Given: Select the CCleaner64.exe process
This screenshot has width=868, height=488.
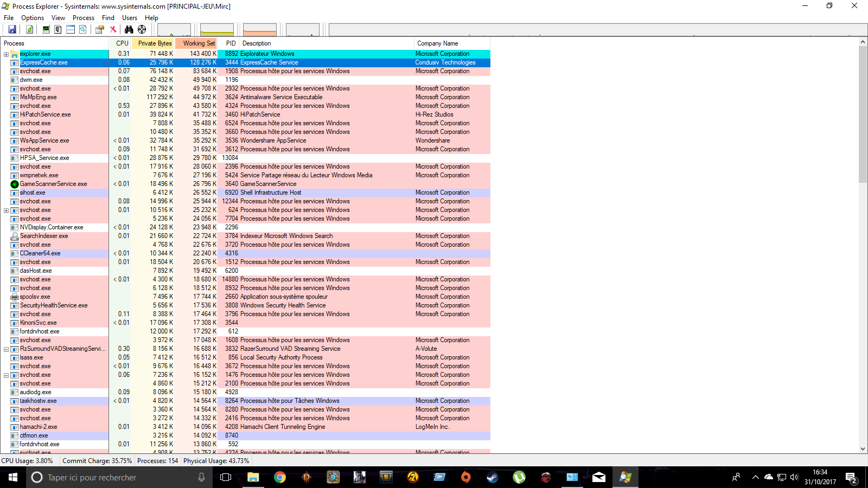Looking at the screenshot, I should point(40,253).
